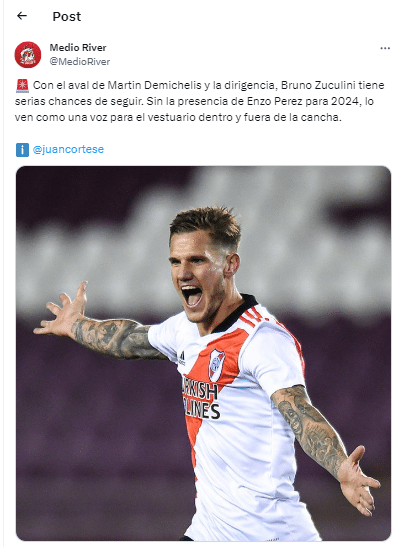This screenshot has height=547, width=402.
Task: Click the blue information emoji
Action: click(22, 150)
